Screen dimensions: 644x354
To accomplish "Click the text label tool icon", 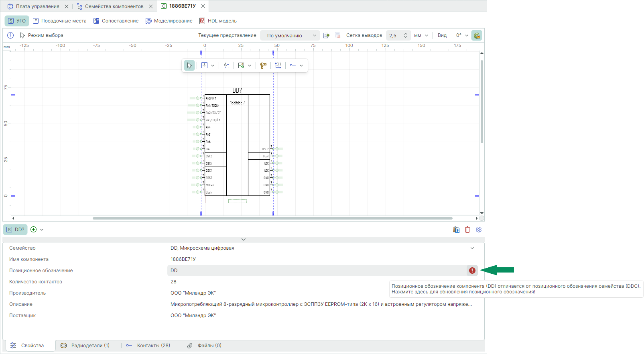I will (227, 65).
